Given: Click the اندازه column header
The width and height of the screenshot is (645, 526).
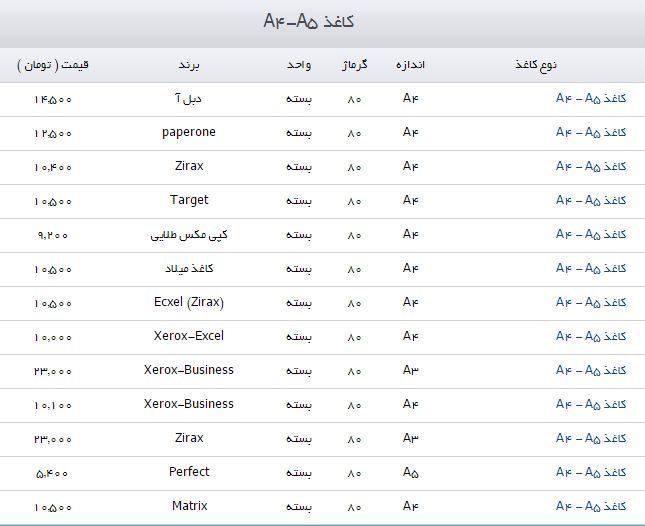Looking at the screenshot, I should [410, 65].
